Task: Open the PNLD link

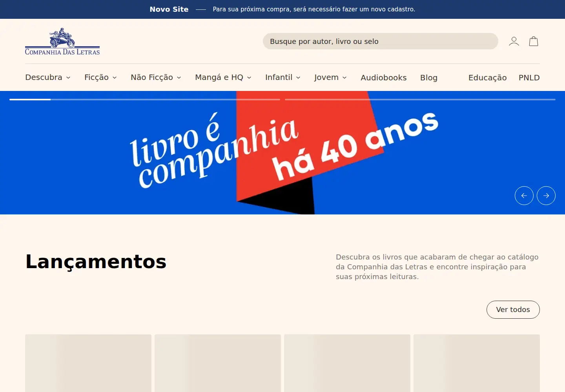Action: 529,78
